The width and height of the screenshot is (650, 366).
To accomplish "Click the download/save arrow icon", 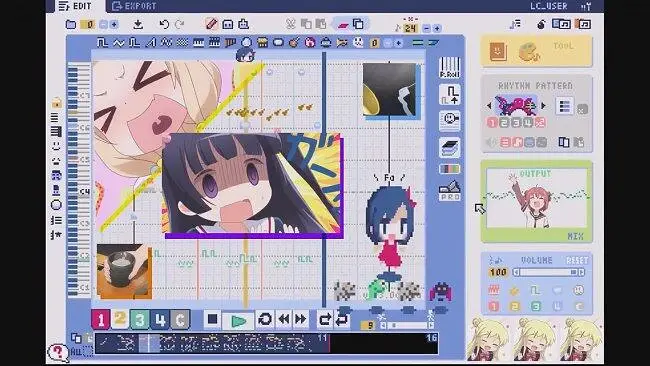I will point(138,24).
